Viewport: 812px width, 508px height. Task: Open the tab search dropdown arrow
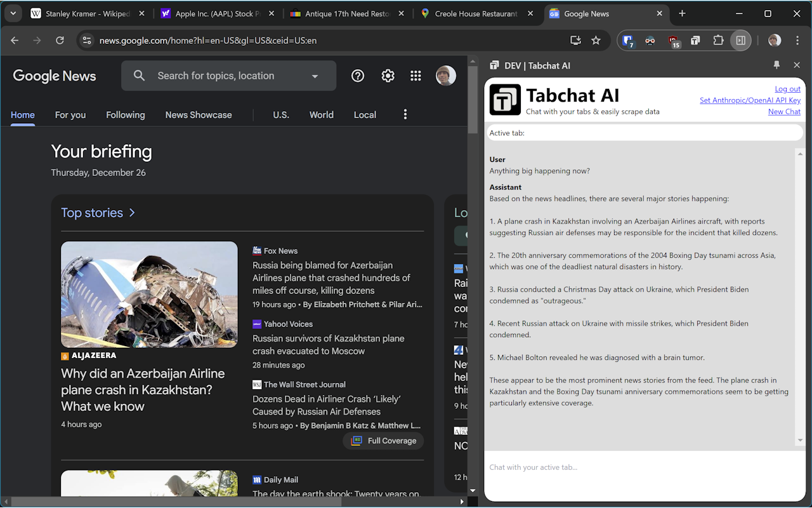(13, 13)
